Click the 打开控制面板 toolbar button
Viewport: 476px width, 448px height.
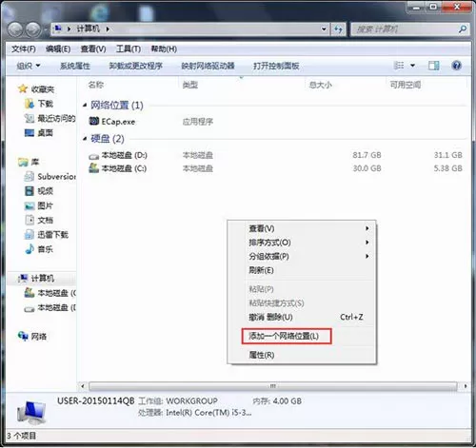(x=276, y=66)
